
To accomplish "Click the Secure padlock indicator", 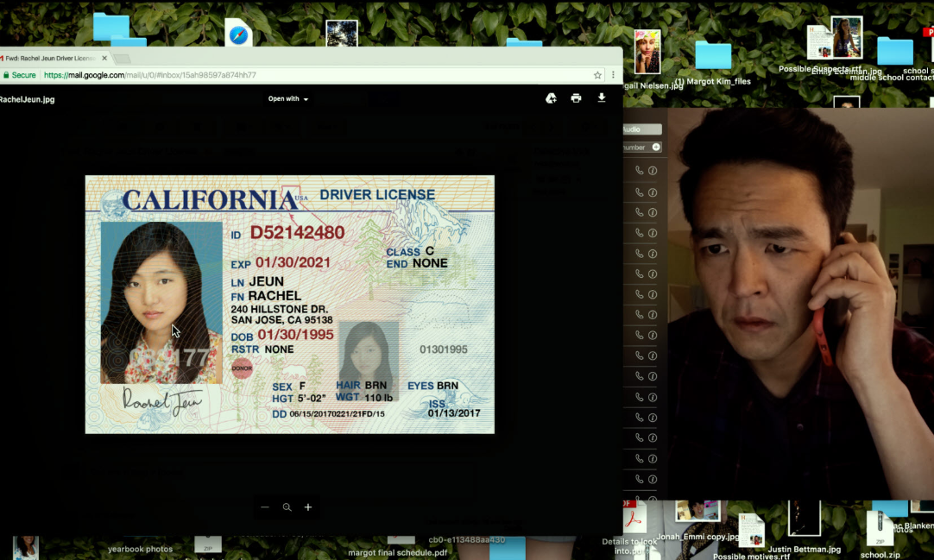I will pos(19,75).
